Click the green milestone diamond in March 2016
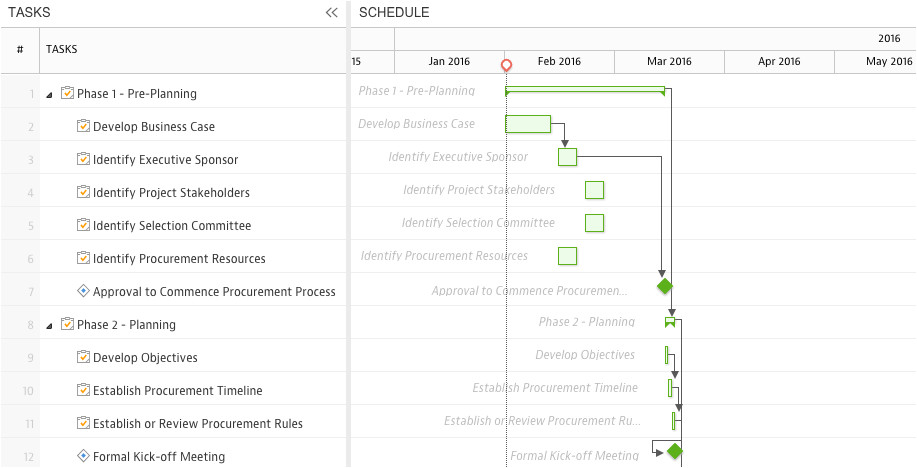The height and width of the screenshot is (468, 917). click(x=665, y=287)
